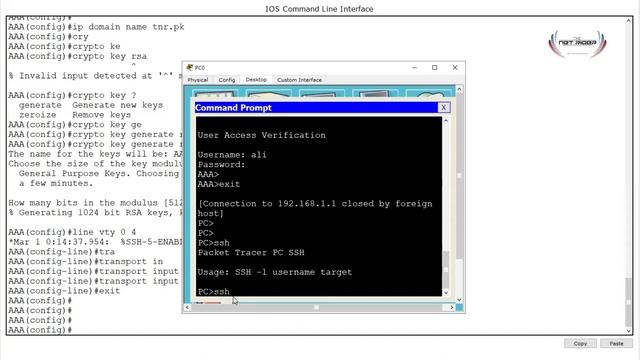Image resolution: width=640 pixels, height=360 pixels.
Task: Click the Command Prompt scrollbar down arrow
Action: 446,293
